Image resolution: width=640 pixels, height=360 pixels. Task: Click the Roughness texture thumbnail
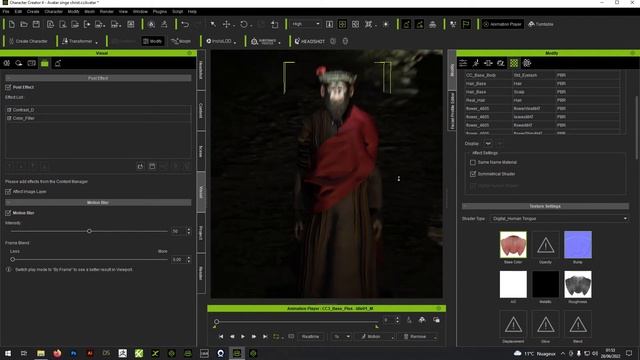[578, 284]
